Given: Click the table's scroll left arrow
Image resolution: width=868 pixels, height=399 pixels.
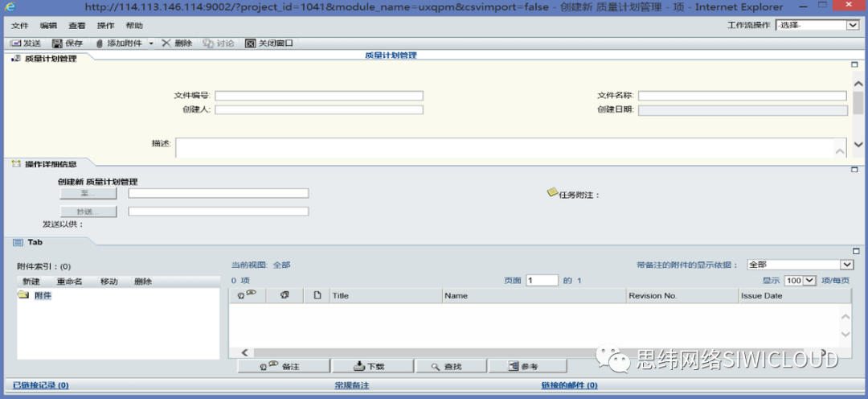Looking at the screenshot, I should (x=244, y=352).
